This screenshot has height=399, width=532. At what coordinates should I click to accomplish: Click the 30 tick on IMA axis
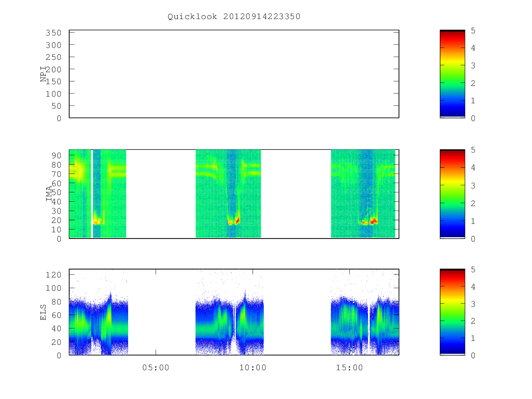pos(55,211)
